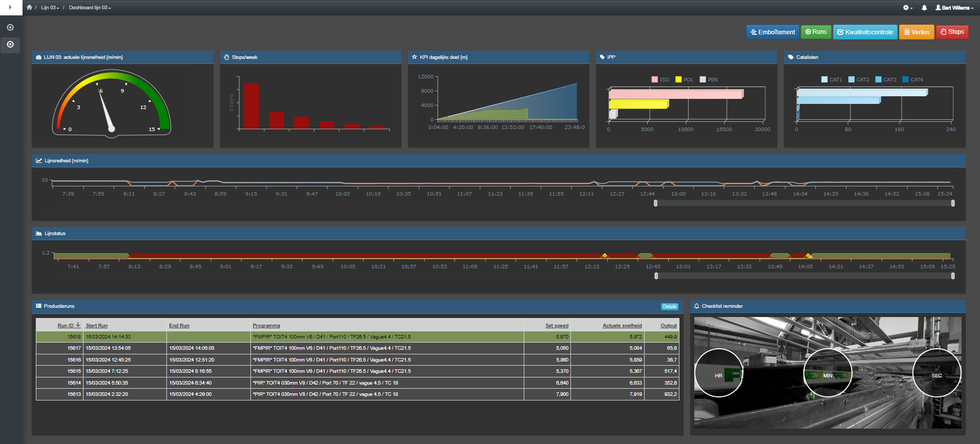
Task: Click the list icon in Productieruns header
Action: 38,306
